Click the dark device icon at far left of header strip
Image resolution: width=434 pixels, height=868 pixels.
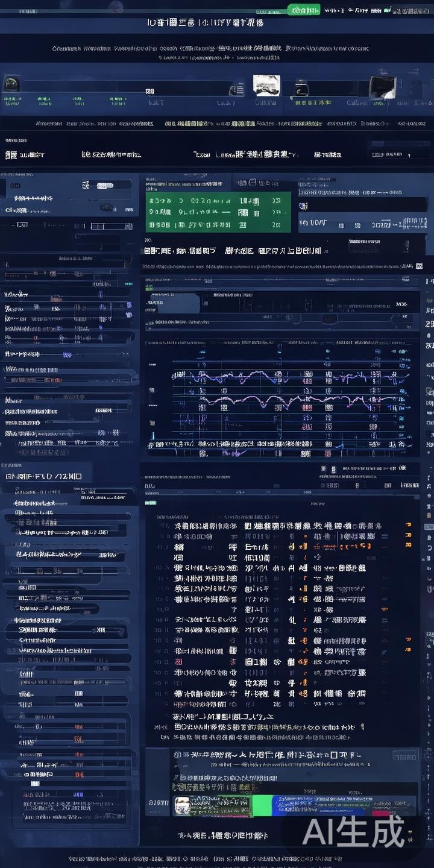(x=11, y=84)
